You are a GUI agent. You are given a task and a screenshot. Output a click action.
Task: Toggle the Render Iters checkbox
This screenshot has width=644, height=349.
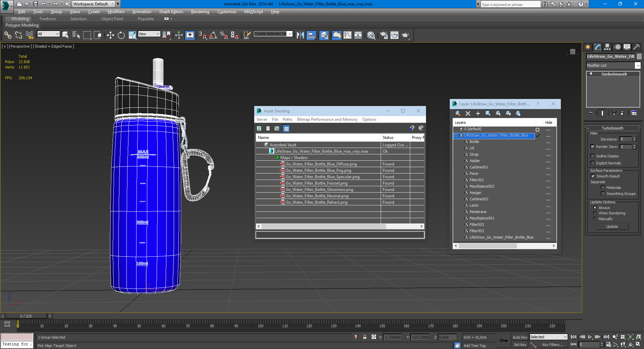tap(592, 147)
